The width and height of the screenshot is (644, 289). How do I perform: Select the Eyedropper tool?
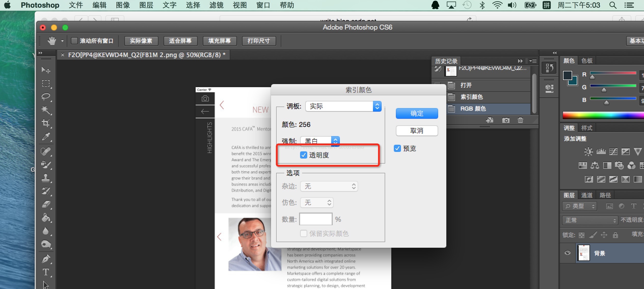point(46,137)
